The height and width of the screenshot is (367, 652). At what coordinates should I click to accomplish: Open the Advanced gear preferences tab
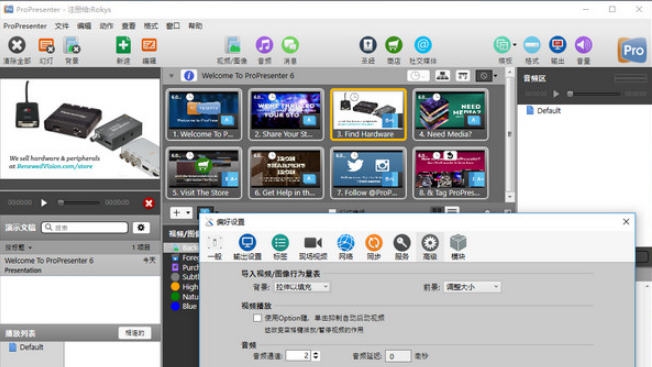coord(430,247)
